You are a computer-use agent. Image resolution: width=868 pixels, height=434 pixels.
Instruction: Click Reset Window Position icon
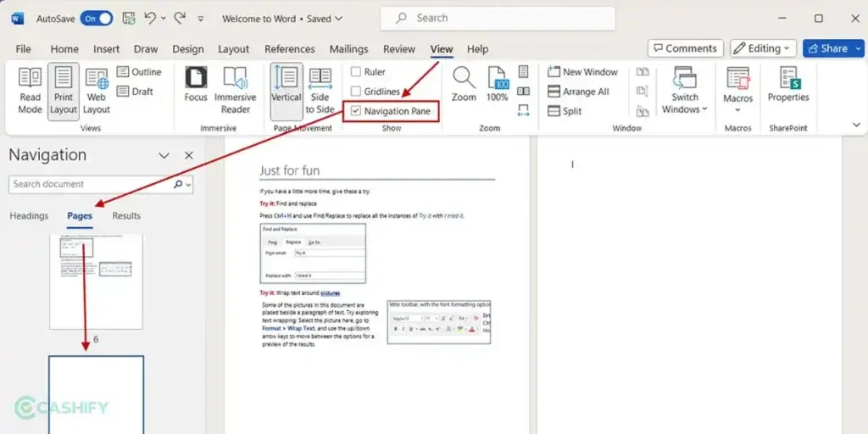click(643, 111)
